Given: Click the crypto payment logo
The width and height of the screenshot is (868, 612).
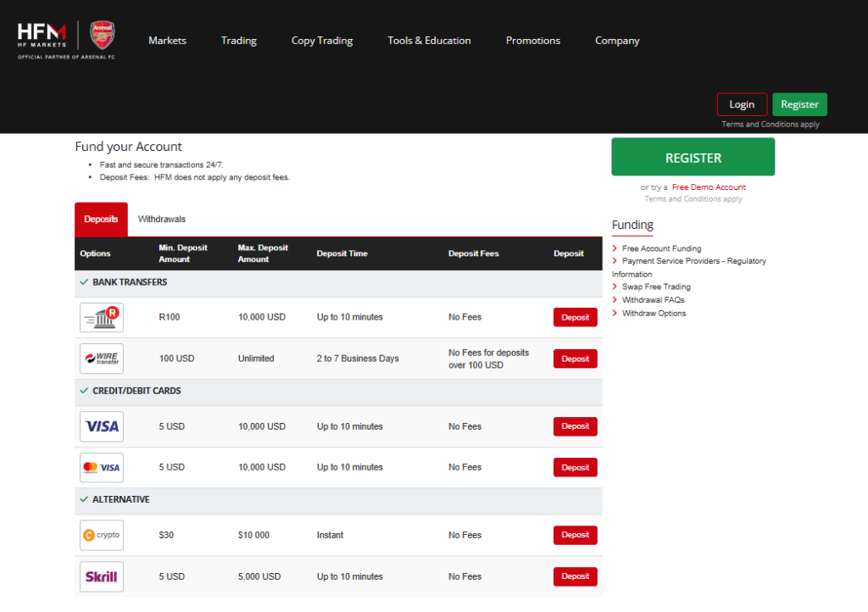Looking at the screenshot, I should click(x=102, y=535).
